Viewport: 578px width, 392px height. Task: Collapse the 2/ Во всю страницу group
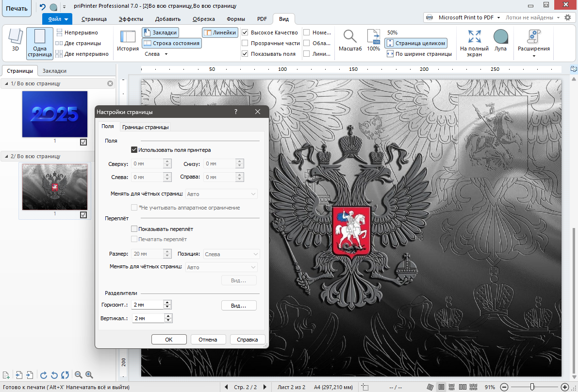(7, 156)
